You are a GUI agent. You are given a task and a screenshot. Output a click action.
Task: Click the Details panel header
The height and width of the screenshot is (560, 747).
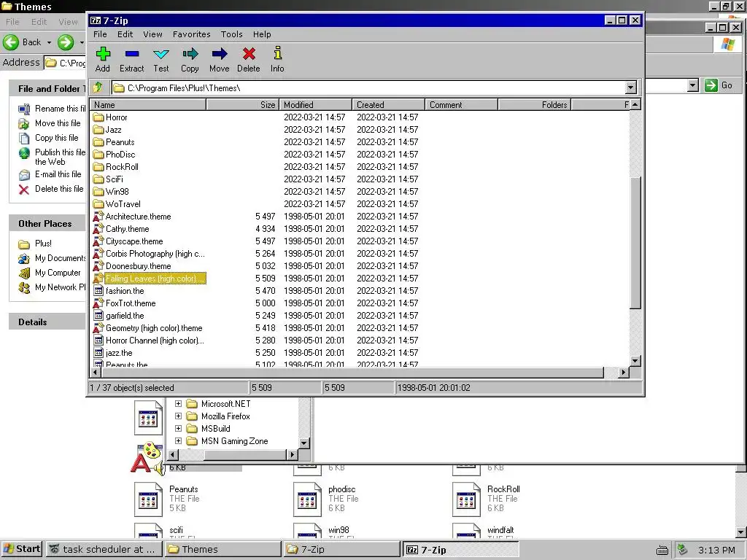[x=47, y=322]
